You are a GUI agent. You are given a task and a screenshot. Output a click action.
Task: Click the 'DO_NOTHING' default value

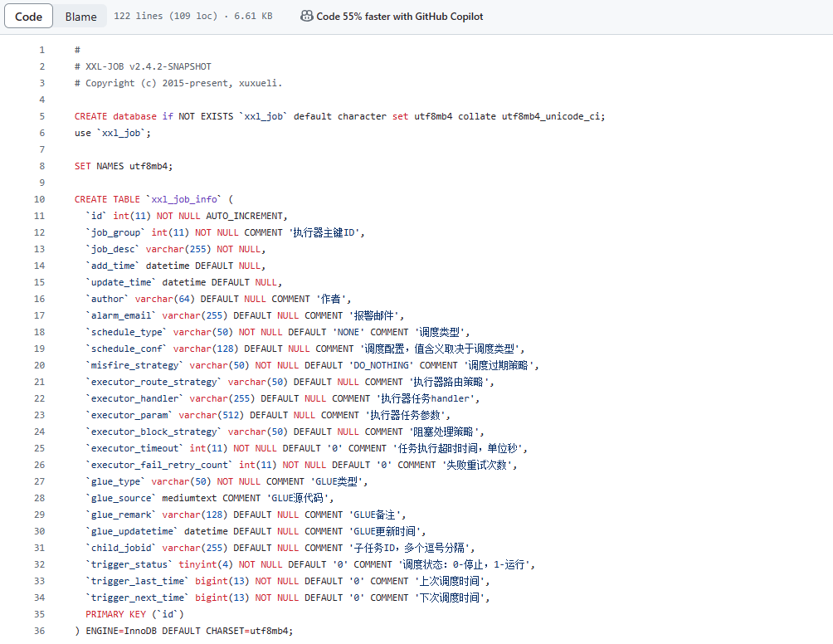[381, 365]
